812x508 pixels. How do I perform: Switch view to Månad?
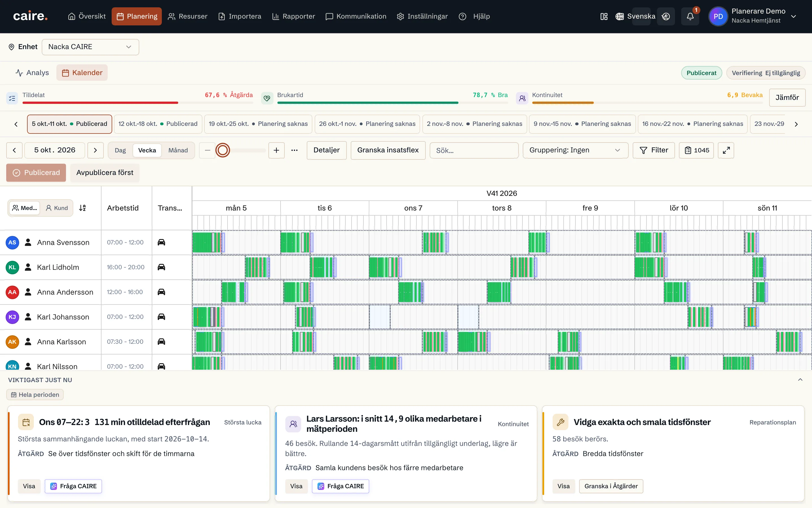(178, 150)
